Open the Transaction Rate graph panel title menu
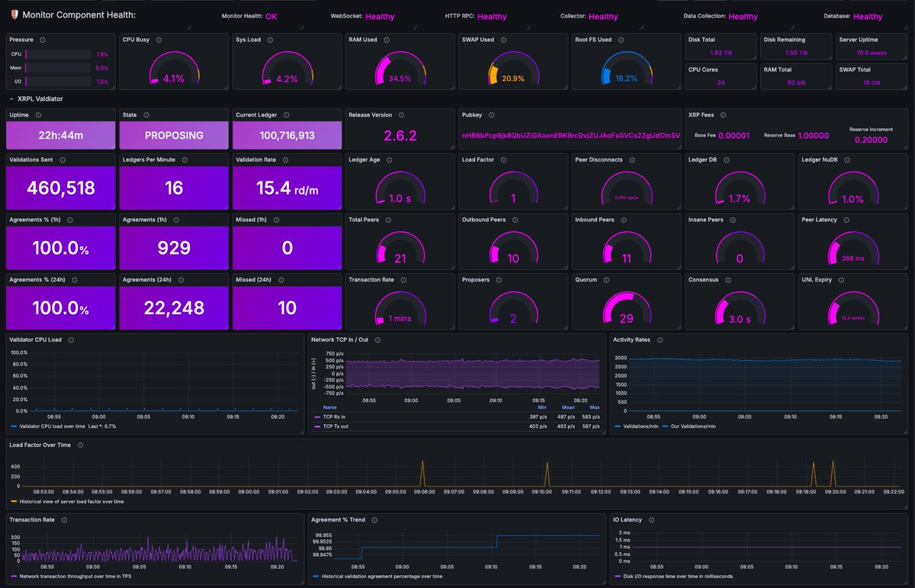This screenshot has height=588, width=915. pyautogui.click(x=32, y=519)
